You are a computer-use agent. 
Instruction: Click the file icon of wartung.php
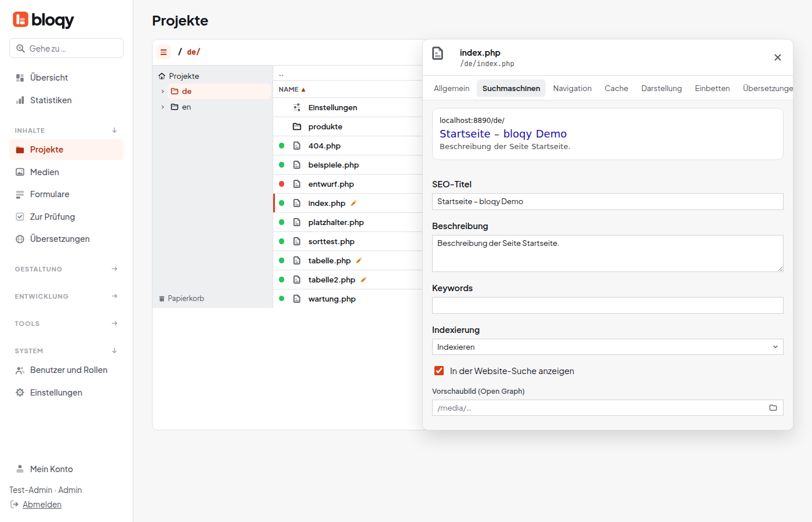pyautogui.click(x=297, y=299)
